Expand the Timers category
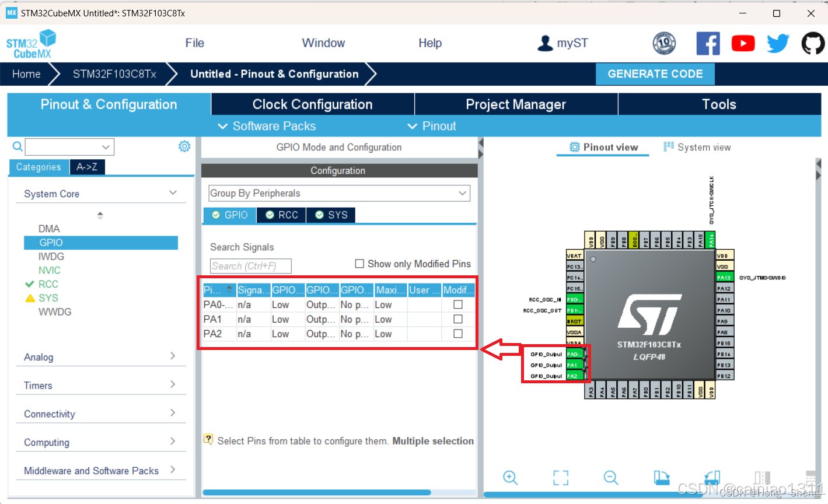The image size is (828, 504). pyautogui.click(x=173, y=384)
